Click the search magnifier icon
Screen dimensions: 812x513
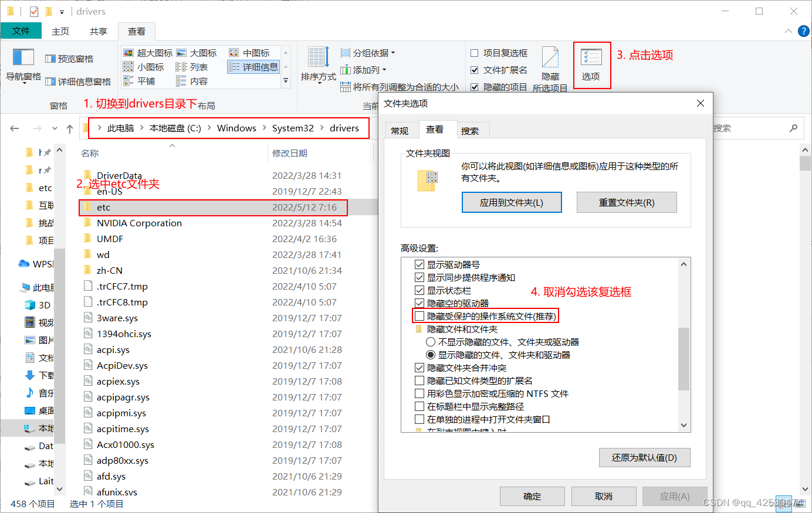pyautogui.click(x=794, y=128)
